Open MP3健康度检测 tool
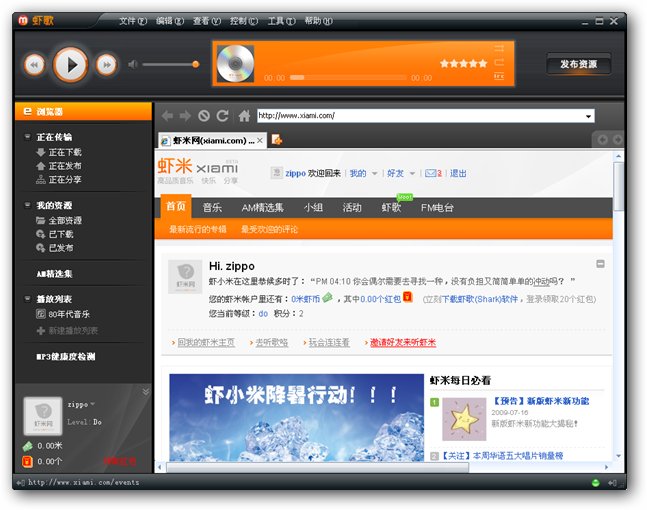Viewport: 647px width, 510px height. tap(66, 356)
